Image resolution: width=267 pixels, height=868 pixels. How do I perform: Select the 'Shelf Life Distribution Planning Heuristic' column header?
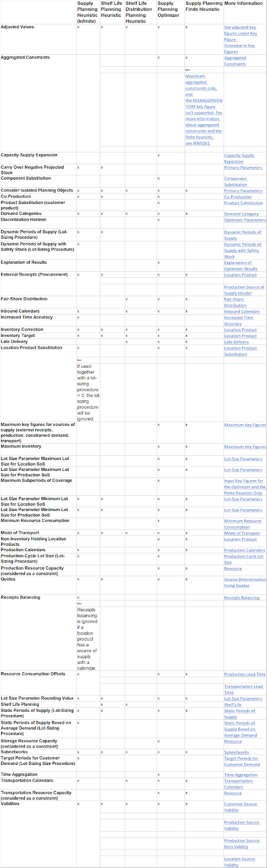(138, 12)
